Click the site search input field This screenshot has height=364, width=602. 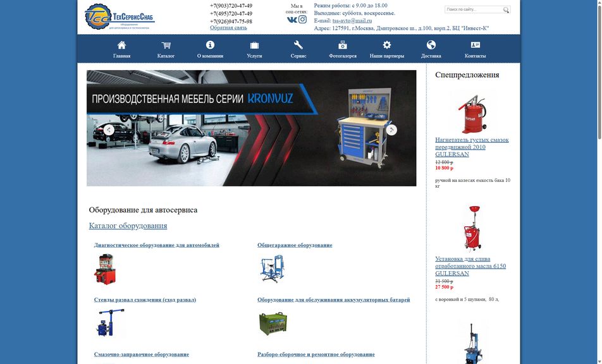(x=474, y=9)
